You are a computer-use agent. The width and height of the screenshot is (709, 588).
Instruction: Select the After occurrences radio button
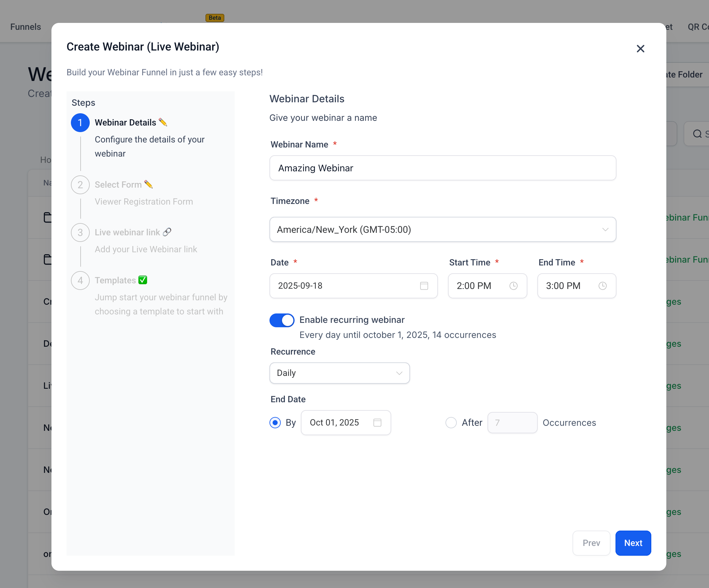(x=451, y=423)
